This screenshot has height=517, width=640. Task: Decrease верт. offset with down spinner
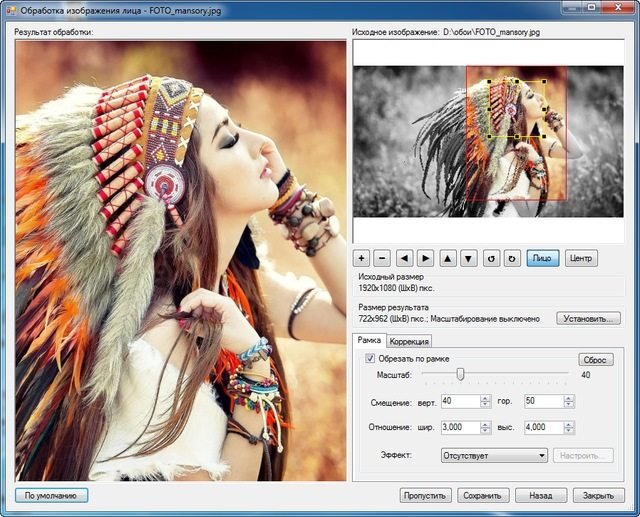coord(485,404)
